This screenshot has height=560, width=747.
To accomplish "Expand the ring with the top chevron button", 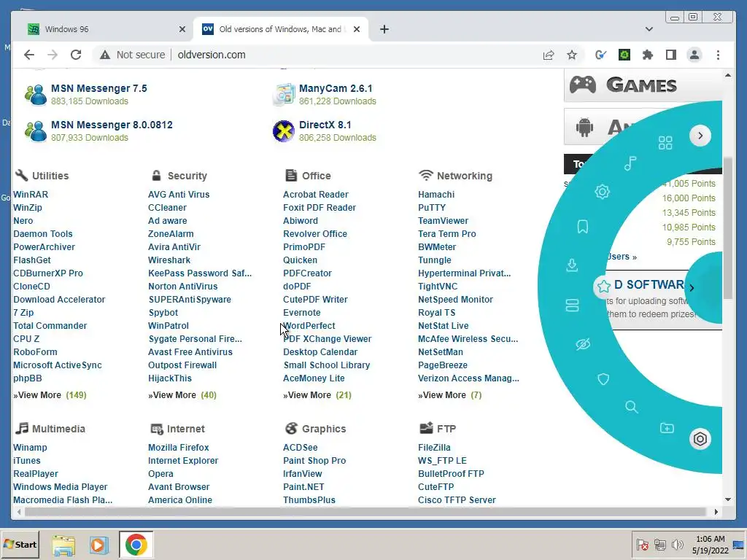I will [x=700, y=136].
